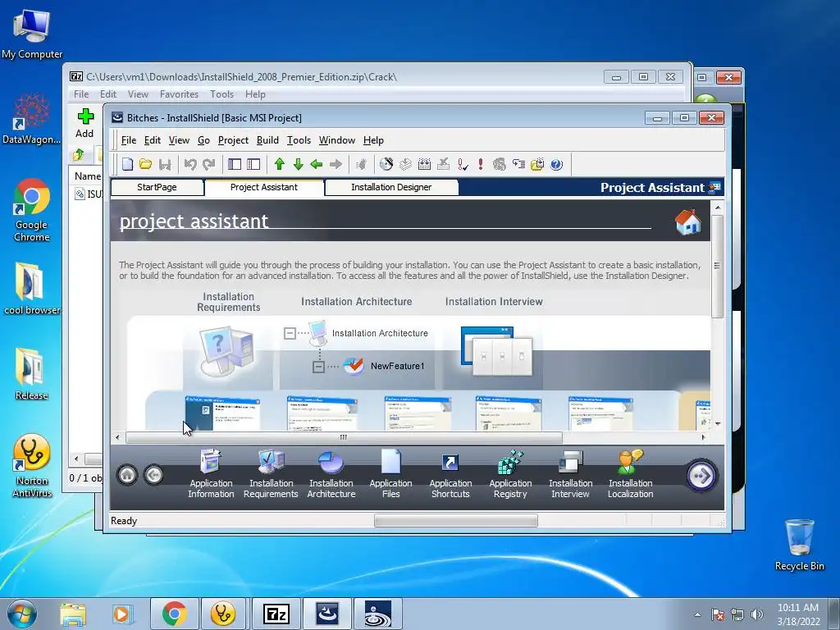The width and height of the screenshot is (840, 630).
Task: Switch to the Project Assistant tab
Action: pyautogui.click(x=264, y=188)
